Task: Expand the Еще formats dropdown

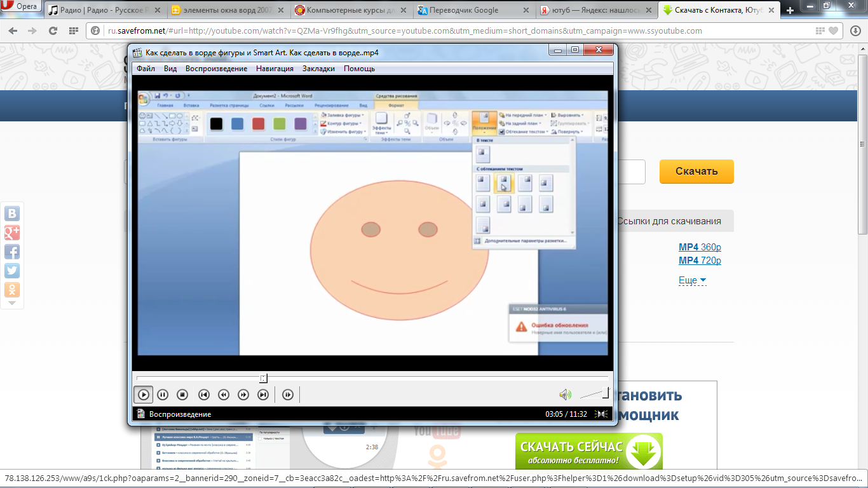Action: pos(692,280)
